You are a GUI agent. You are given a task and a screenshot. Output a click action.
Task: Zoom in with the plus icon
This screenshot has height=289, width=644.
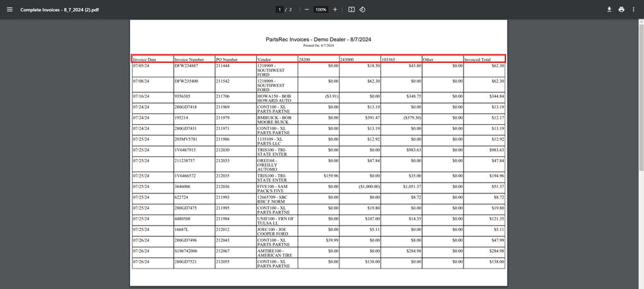tap(335, 9)
